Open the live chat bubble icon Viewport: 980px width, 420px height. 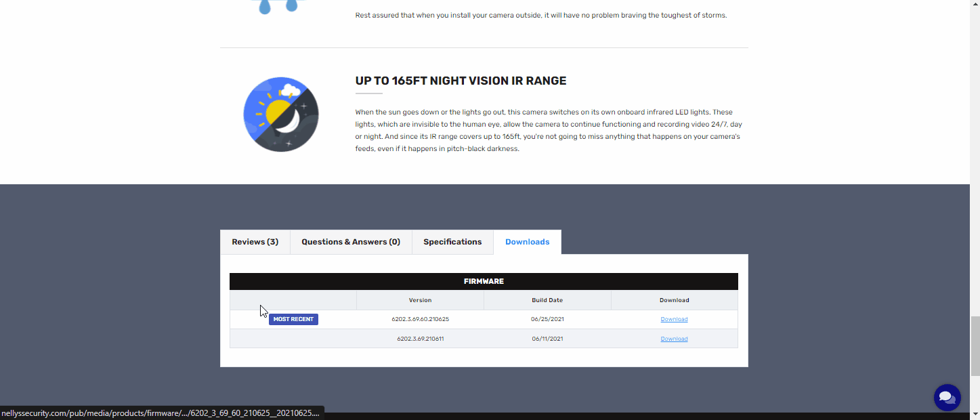pos(947,398)
